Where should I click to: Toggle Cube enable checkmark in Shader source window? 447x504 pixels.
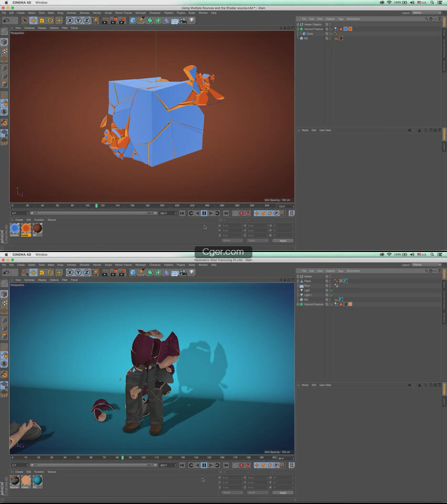click(x=332, y=34)
